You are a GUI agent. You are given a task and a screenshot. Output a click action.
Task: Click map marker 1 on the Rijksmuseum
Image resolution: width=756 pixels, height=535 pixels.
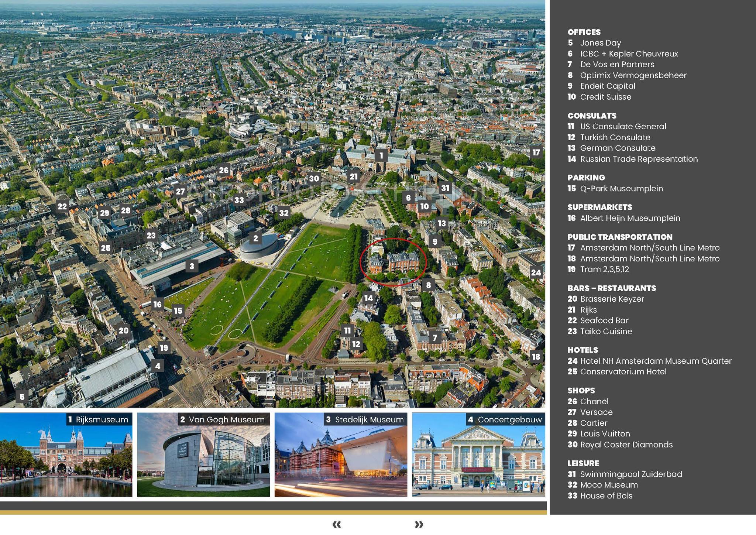(x=381, y=155)
